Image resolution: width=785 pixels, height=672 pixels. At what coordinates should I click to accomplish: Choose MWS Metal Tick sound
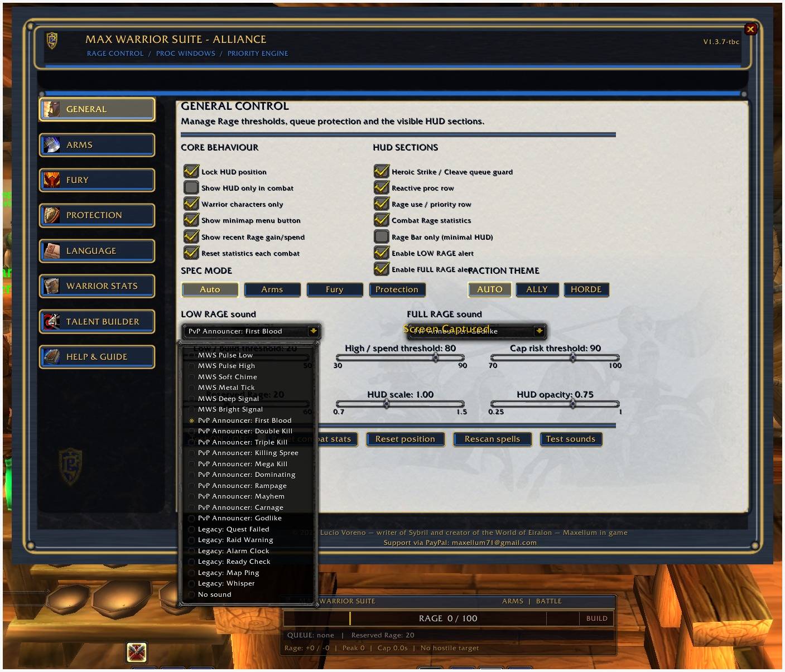coord(249,388)
